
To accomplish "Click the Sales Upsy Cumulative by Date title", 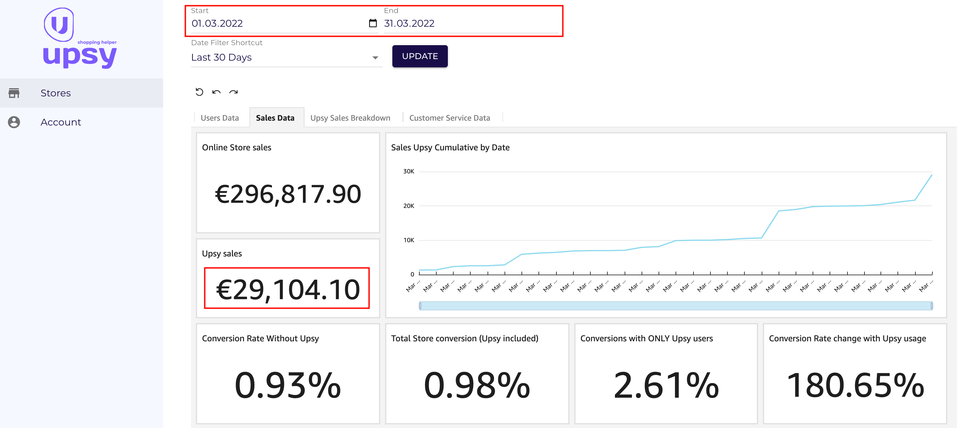I will (x=451, y=148).
